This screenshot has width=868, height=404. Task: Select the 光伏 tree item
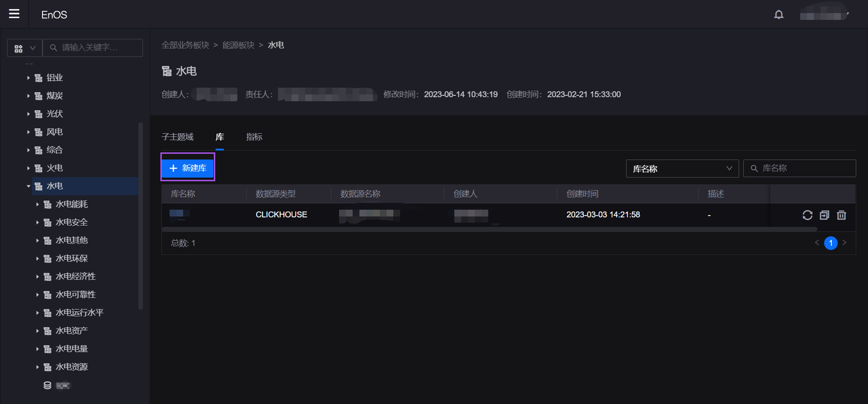click(55, 114)
